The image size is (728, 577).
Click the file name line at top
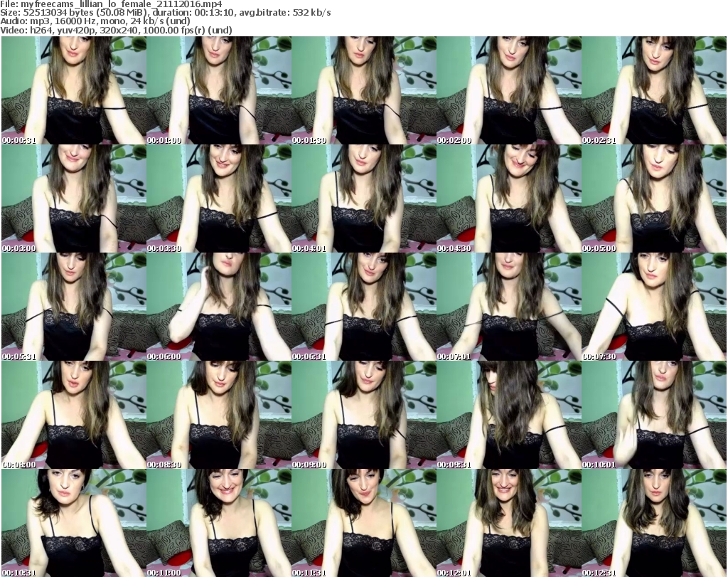point(111,4)
